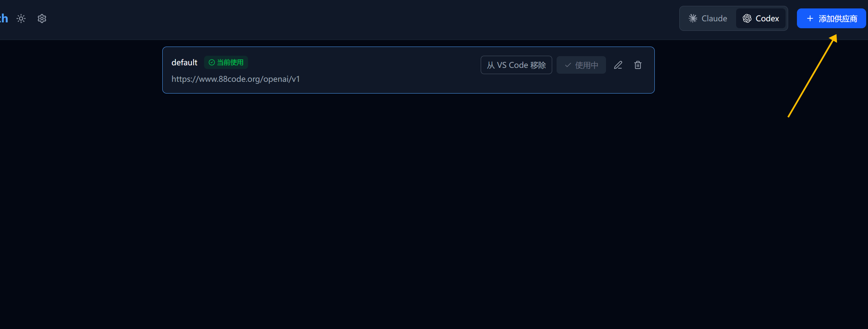The image size is (868, 329).
Task: Click the green 当前使用 badge
Action: tap(226, 62)
